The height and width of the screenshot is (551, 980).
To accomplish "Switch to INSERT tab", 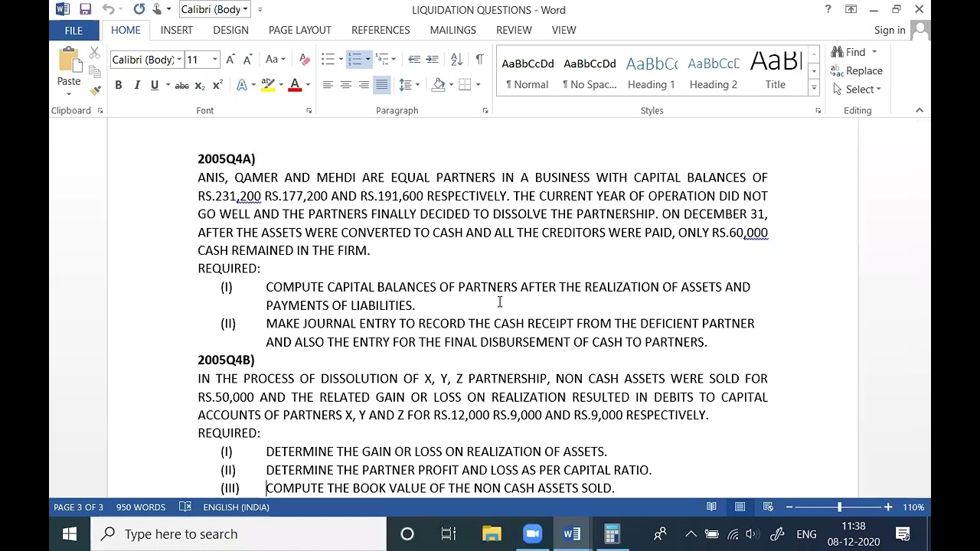I will point(176,30).
